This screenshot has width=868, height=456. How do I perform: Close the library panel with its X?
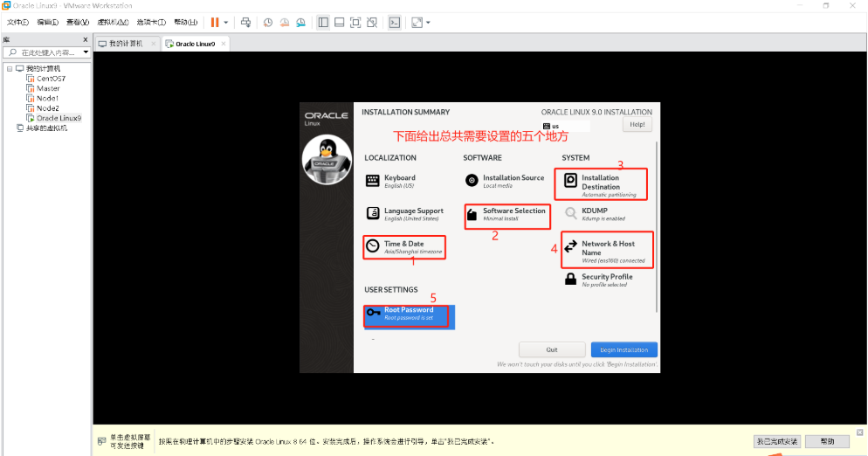click(86, 40)
